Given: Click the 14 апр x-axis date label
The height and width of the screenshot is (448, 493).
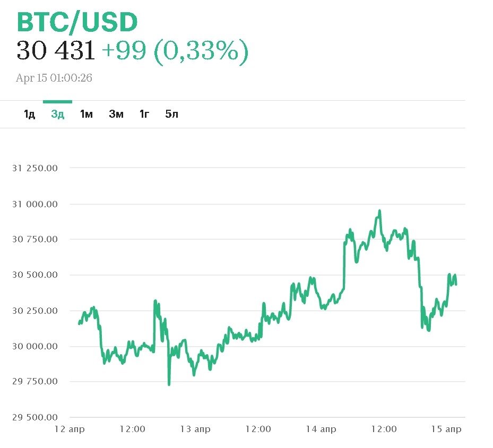Looking at the screenshot, I should [321, 429].
